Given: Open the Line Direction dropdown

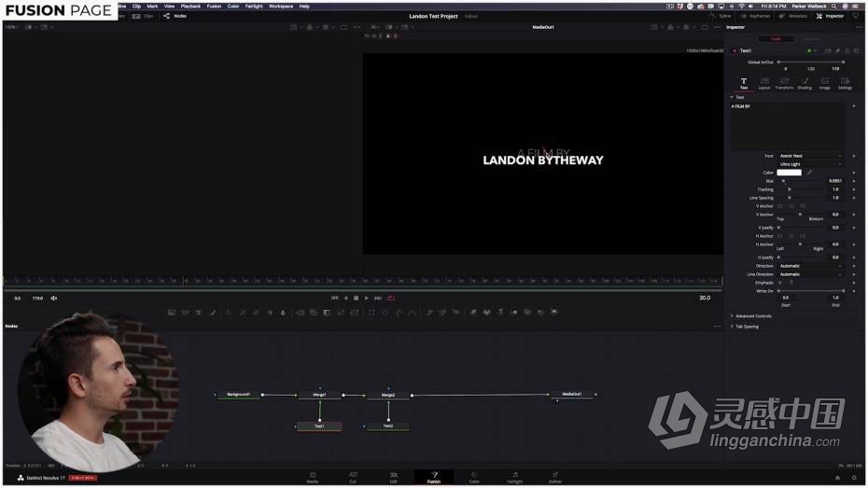Looking at the screenshot, I should click(x=810, y=274).
